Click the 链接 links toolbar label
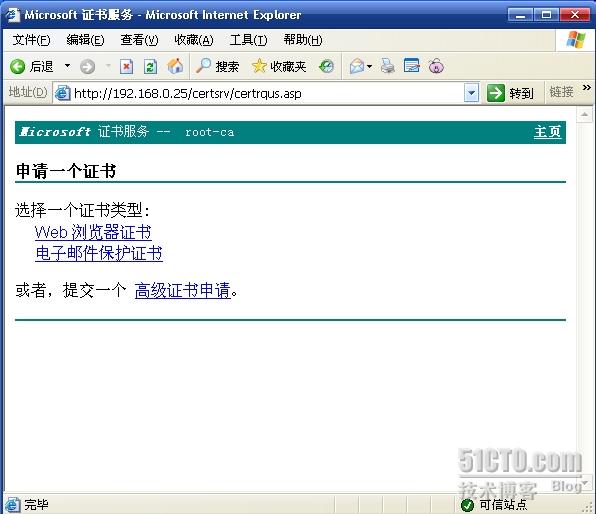This screenshot has width=596, height=514. click(561, 92)
